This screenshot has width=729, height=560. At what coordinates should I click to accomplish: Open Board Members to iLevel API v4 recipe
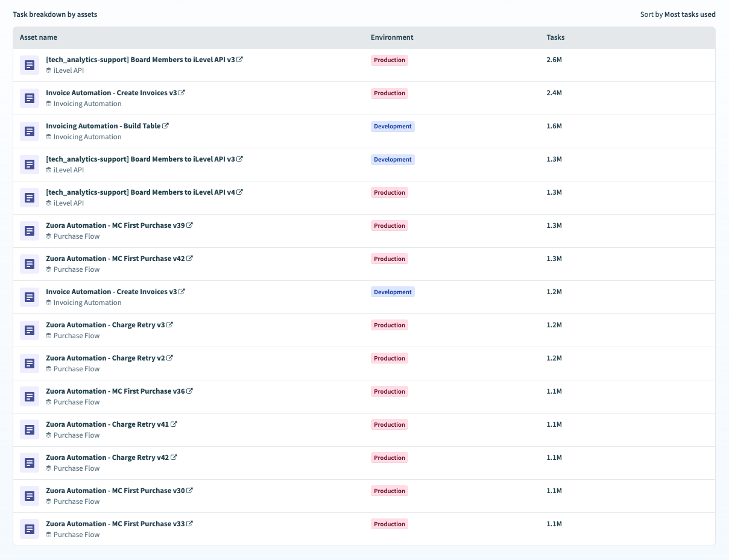click(x=140, y=192)
